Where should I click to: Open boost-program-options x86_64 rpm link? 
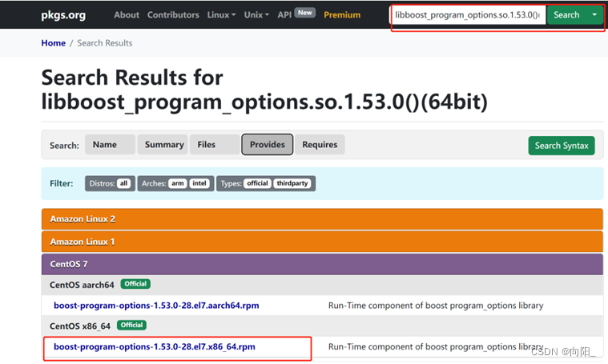tap(155, 346)
